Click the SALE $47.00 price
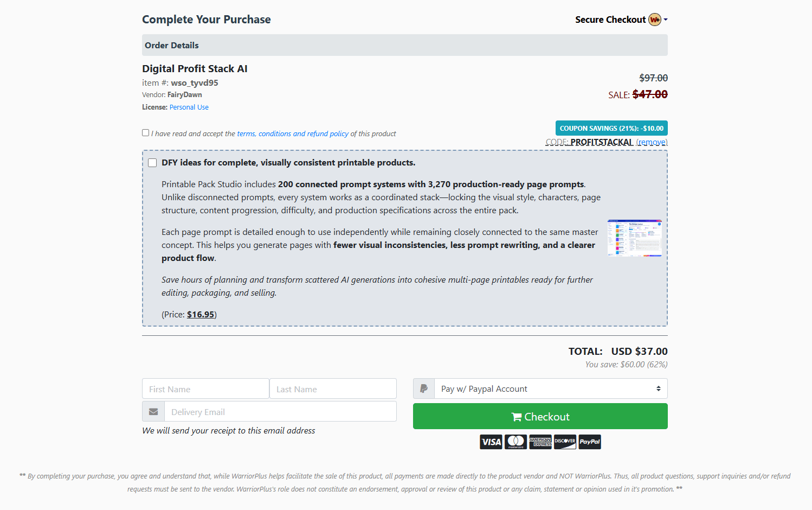 tap(638, 94)
